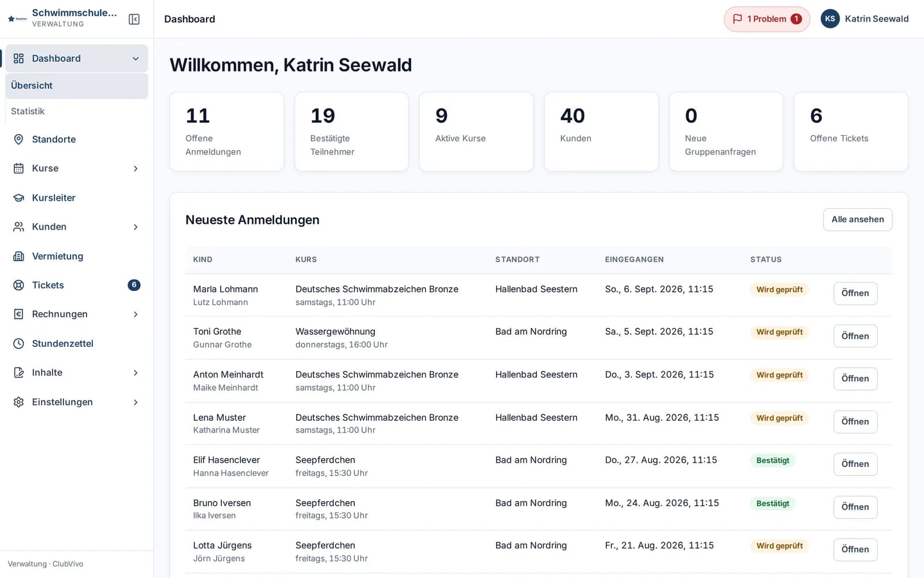
Task: Open the Elif Hasenclever registration
Action: coord(855,464)
